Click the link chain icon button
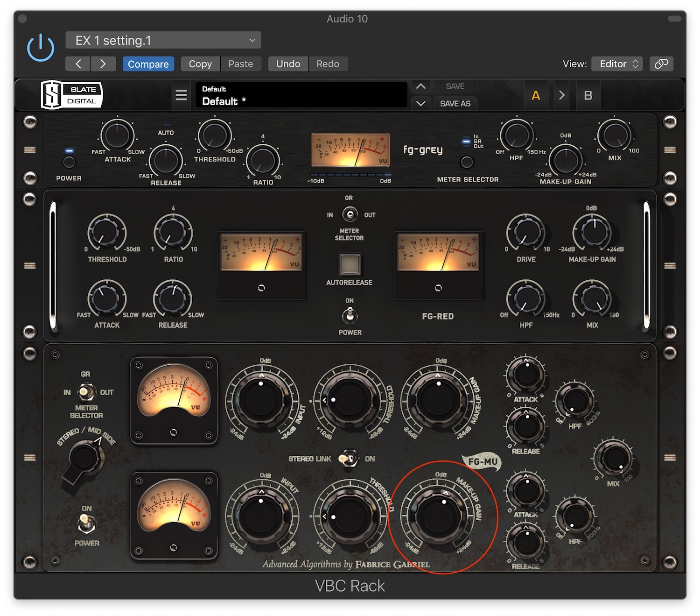The height and width of the screenshot is (616, 700). point(661,64)
